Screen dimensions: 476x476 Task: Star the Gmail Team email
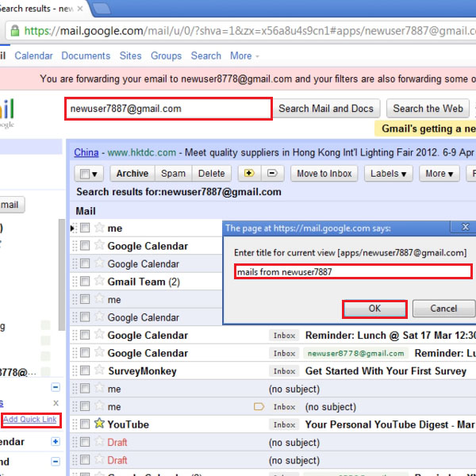tap(99, 280)
